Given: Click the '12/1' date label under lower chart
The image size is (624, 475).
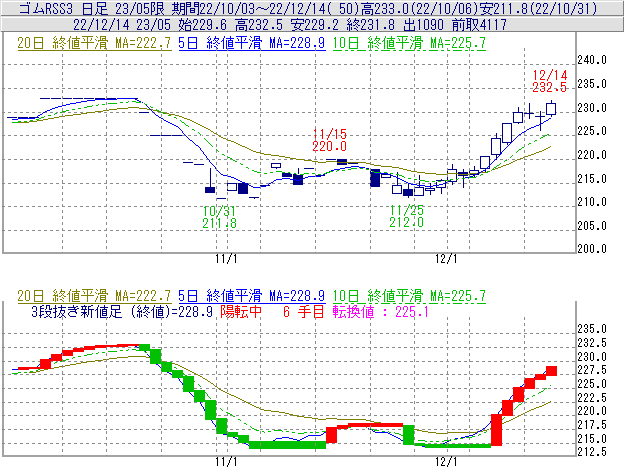Looking at the screenshot, I should (447, 462).
